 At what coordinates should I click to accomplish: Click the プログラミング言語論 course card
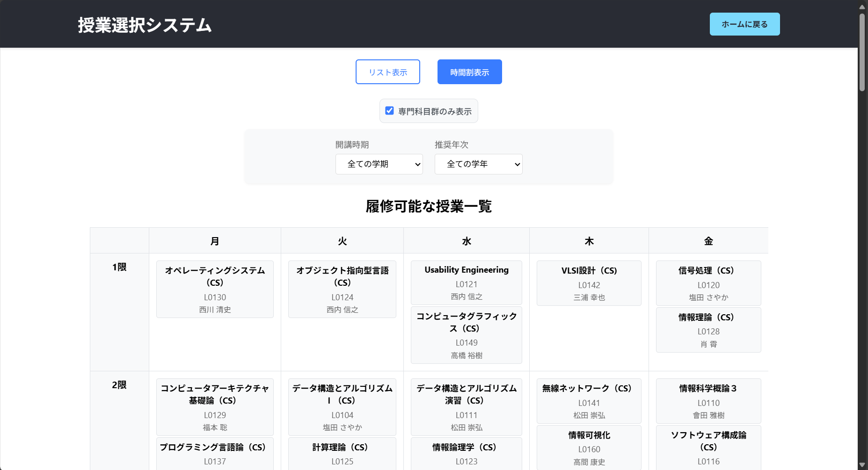pyautogui.click(x=214, y=454)
